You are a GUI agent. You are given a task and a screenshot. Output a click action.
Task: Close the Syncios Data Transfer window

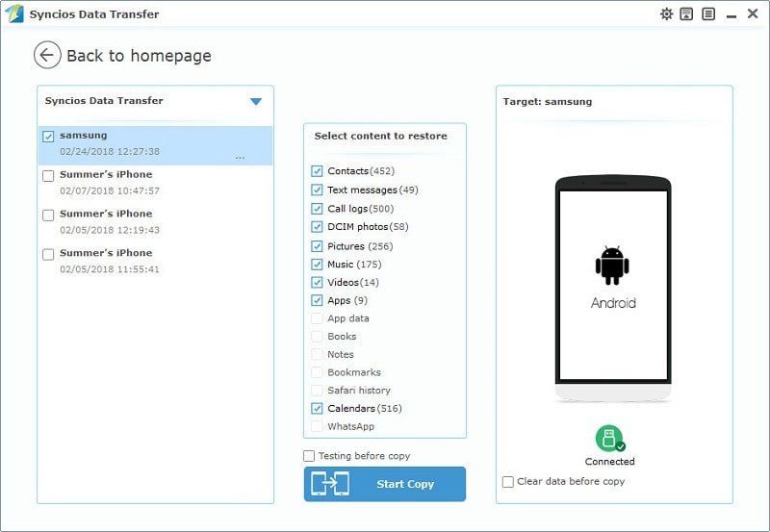753,13
